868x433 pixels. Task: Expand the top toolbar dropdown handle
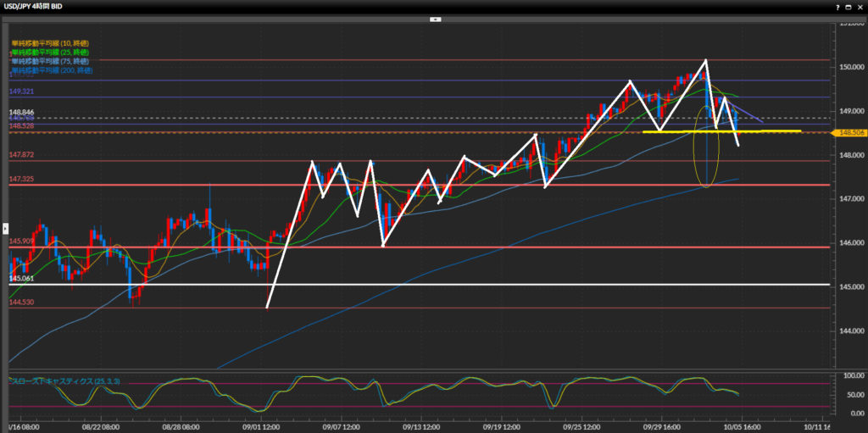pos(434,18)
